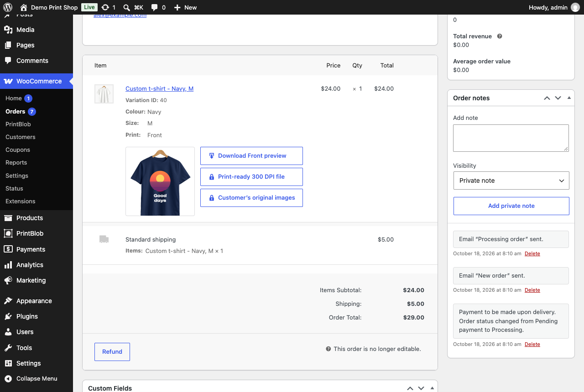
Task: Open the Visibility note type dropdown
Action: [511, 181]
